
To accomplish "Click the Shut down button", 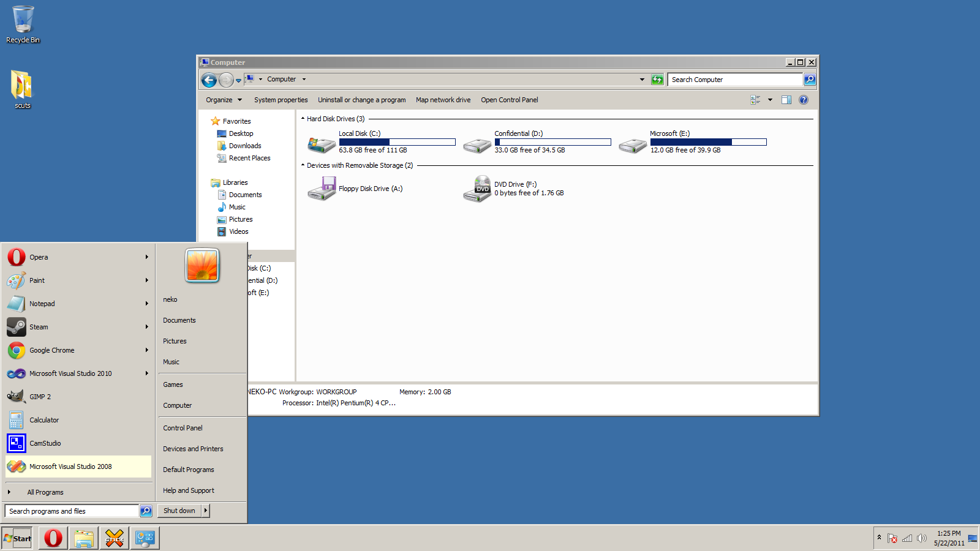I will pyautogui.click(x=179, y=511).
